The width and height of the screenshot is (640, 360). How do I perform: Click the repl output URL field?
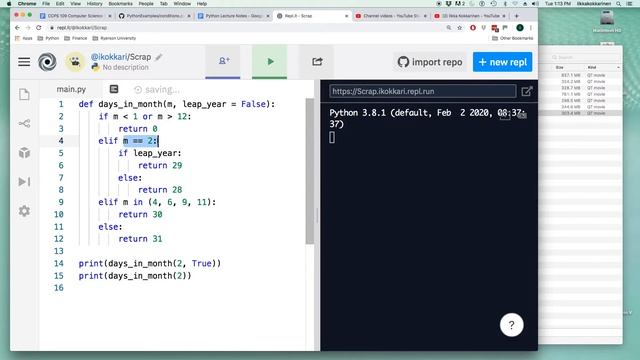click(x=422, y=91)
